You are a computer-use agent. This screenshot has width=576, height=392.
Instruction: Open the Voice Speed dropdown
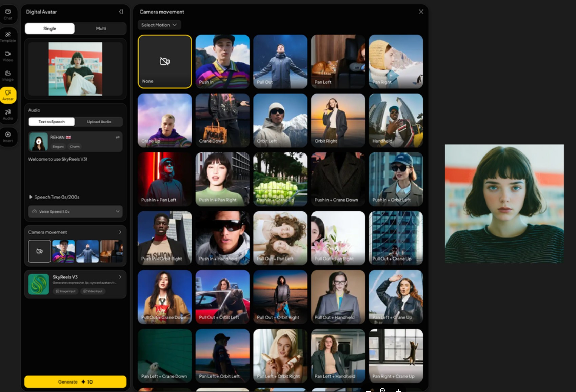[76, 211]
